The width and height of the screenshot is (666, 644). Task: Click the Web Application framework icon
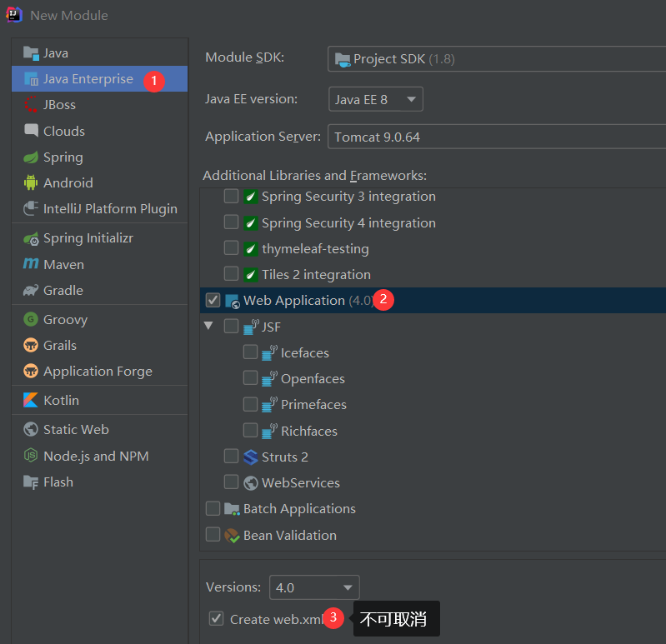tap(233, 301)
